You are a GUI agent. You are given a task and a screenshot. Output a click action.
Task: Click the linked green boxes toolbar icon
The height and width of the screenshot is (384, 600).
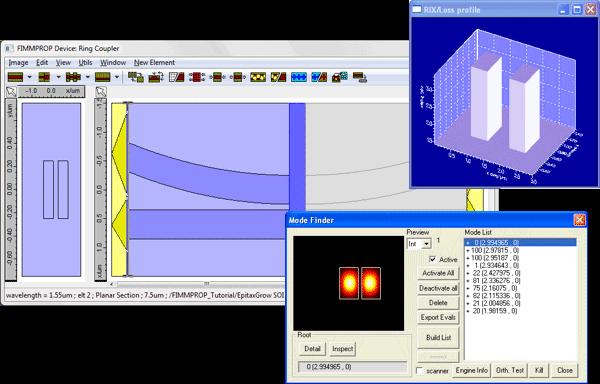(x=135, y=77)
